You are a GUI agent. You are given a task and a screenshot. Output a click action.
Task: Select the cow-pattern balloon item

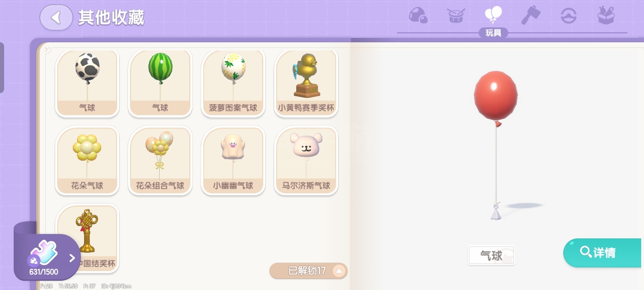[87, 83]
